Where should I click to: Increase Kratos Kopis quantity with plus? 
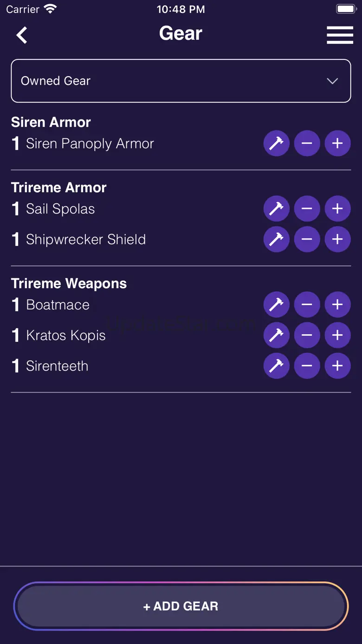click(x=337, y=335)
